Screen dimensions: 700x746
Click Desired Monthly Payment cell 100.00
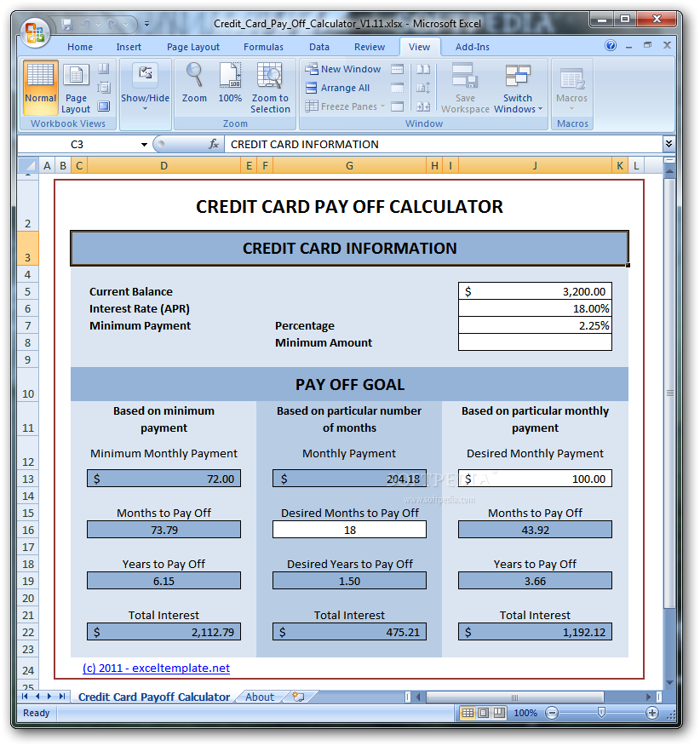pos(535,479)
